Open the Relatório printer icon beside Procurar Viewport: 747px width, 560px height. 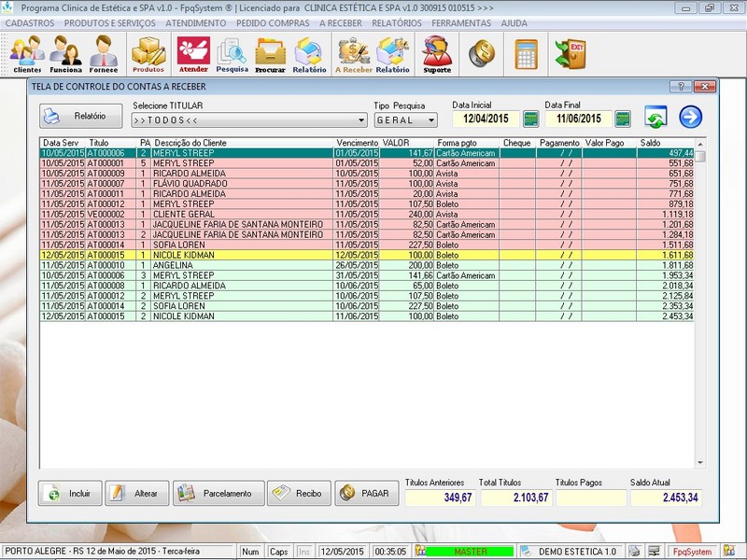coord(309,54)
